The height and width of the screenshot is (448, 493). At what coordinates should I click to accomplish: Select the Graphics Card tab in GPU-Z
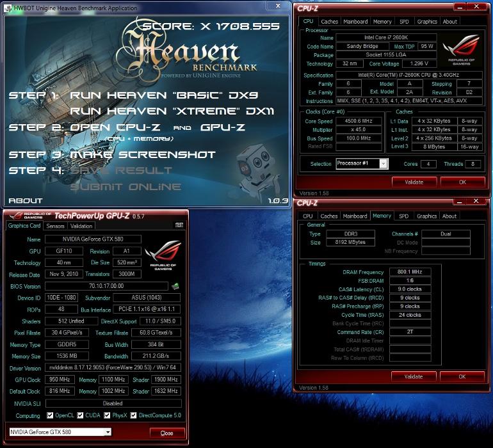24,225
